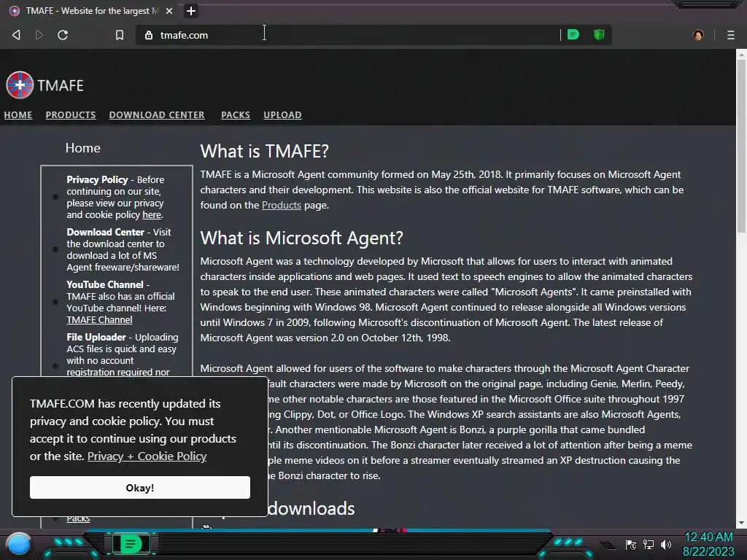The width and height of the screenshot is (747, 560).
Task: Click the TMAFE site title text
Action: pyautogui.click(x=61, y=85)
